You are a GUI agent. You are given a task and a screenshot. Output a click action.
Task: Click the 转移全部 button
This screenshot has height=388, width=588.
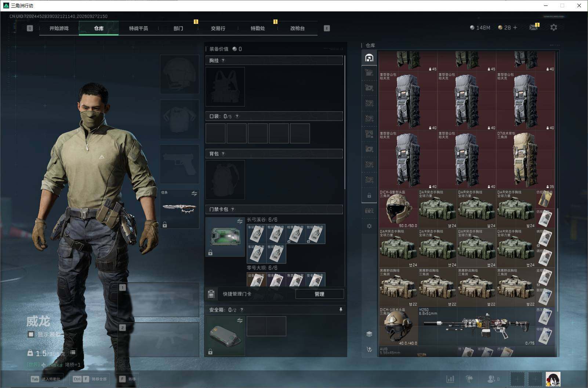(x=90, y=379)
